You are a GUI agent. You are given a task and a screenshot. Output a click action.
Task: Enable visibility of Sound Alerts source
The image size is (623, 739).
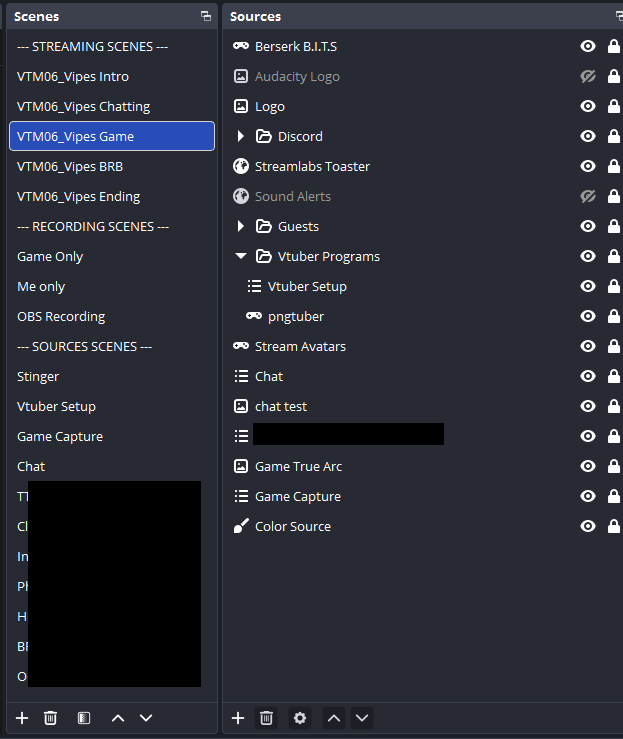(588, 197)
